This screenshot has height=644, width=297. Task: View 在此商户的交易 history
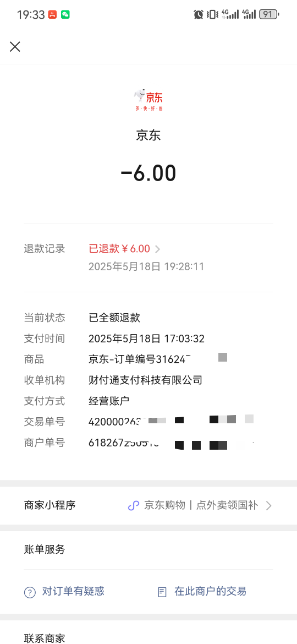210,591
